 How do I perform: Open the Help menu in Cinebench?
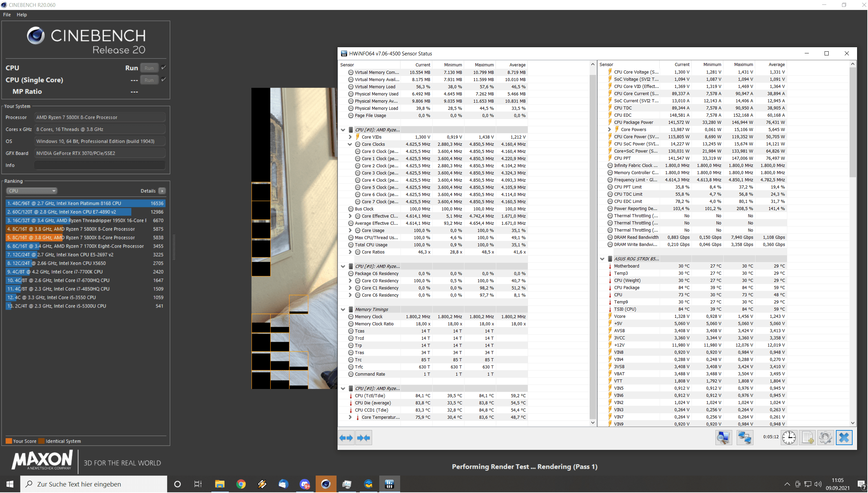coord(22,15)
